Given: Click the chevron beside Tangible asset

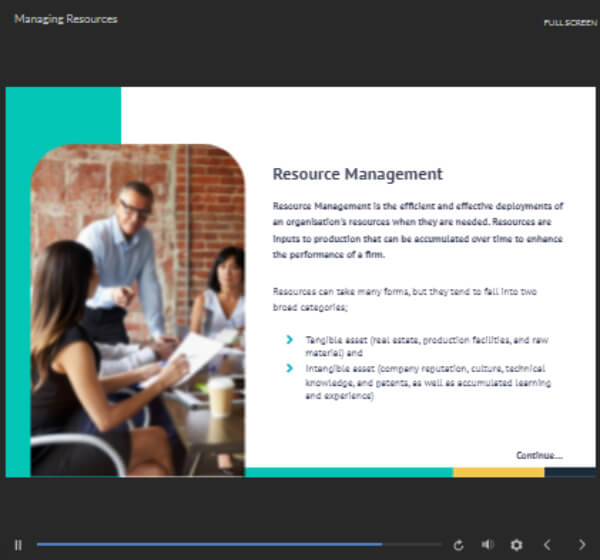Looking at the screenshot, I should (290, 339).
